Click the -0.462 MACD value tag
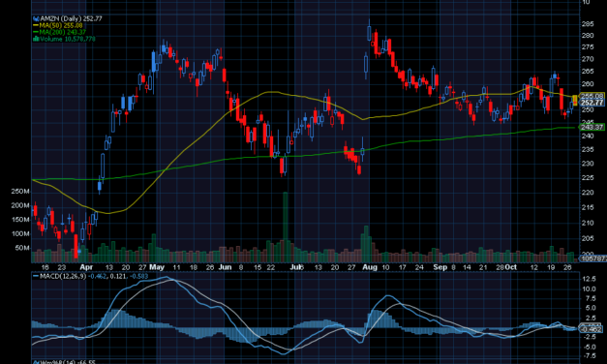 coord(592,329)
